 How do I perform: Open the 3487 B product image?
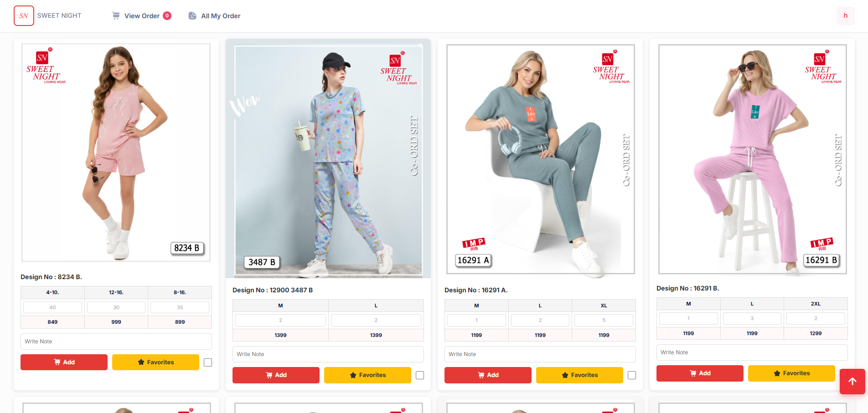pos(328,158)
